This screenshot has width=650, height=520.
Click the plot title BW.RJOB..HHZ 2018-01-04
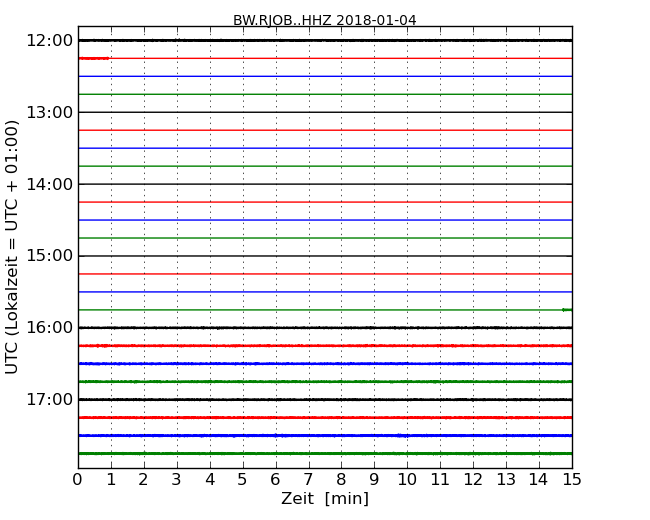(325, 20)
